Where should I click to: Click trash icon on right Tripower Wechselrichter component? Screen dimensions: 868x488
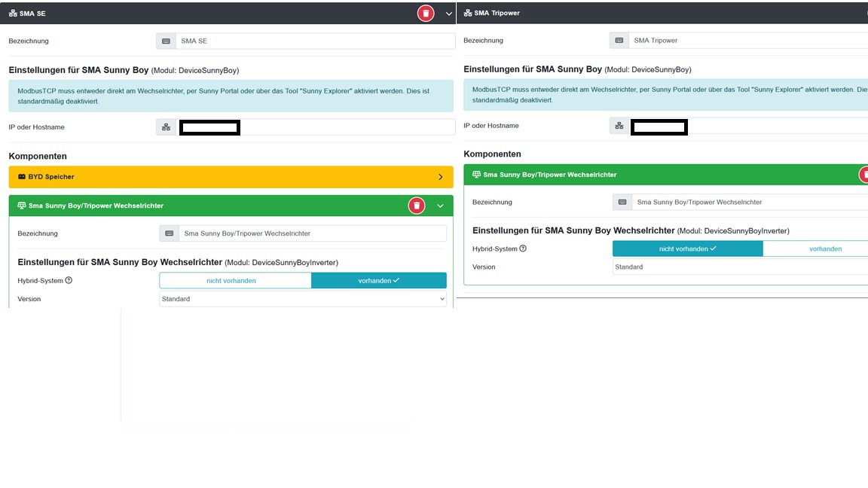coord(864,175)
